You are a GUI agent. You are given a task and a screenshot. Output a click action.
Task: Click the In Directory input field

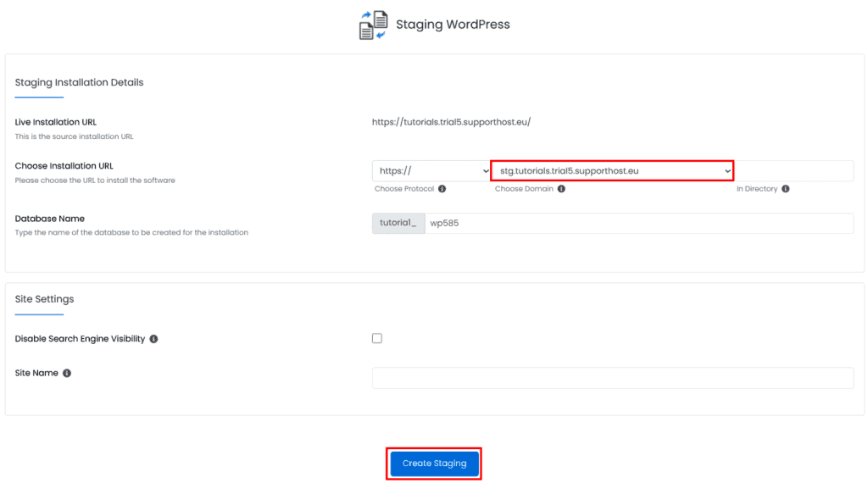pyautogui.click(x=793, y=171)
